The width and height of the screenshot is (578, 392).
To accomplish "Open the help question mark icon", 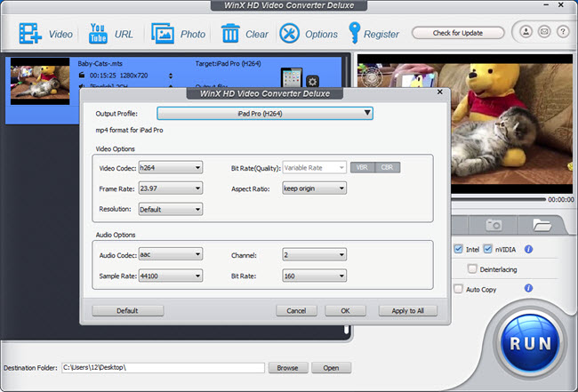I will coord(563,32).
